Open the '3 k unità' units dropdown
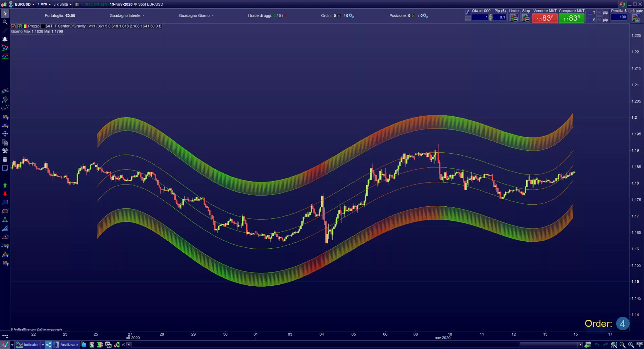Image resolution: width=644 pixels, height=349 pixels. (x=62, y=4)
